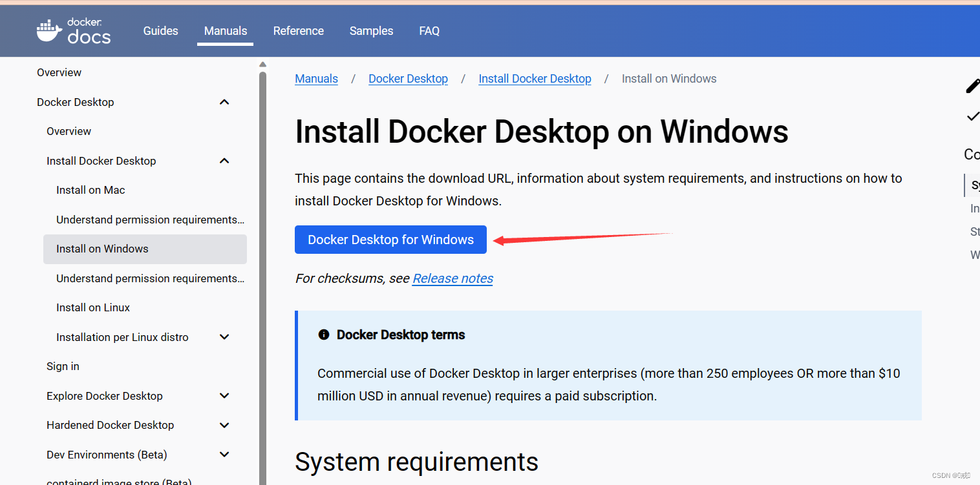Click the Install Docker Desktop breadcrumb link
Screen dimensions: 980x485
535,79
